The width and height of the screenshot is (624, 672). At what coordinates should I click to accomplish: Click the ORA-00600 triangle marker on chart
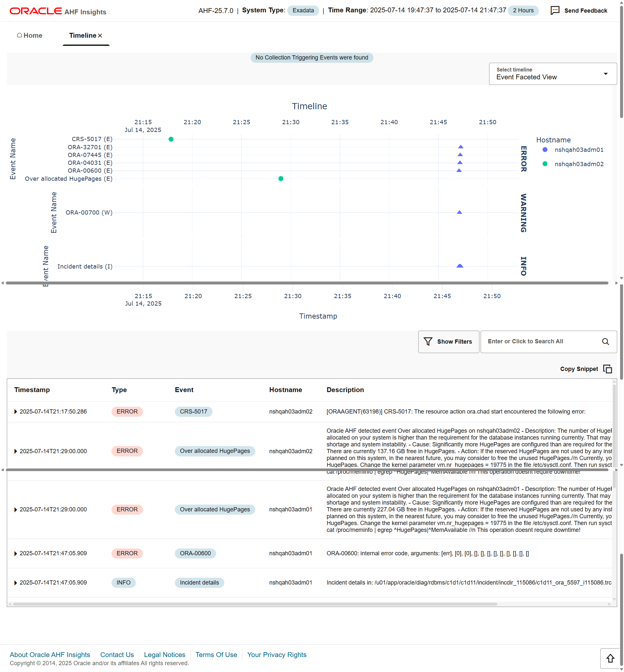tap(459, 170)
